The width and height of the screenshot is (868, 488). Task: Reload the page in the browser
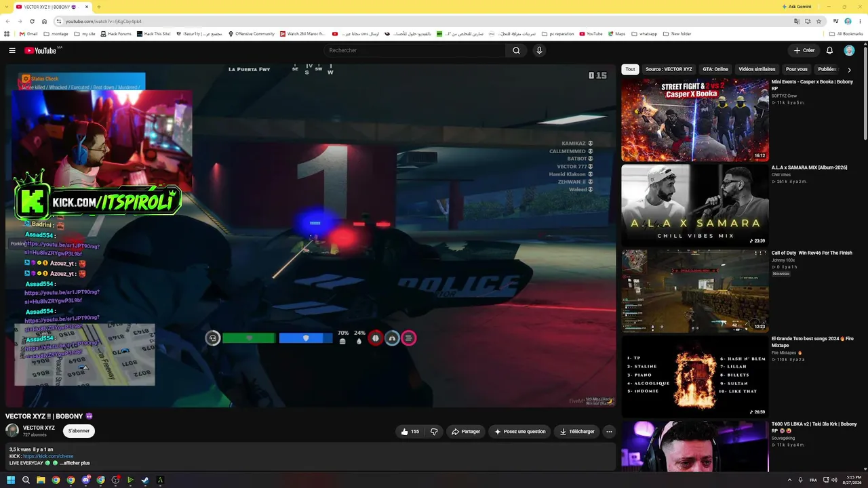coord(32,21)
